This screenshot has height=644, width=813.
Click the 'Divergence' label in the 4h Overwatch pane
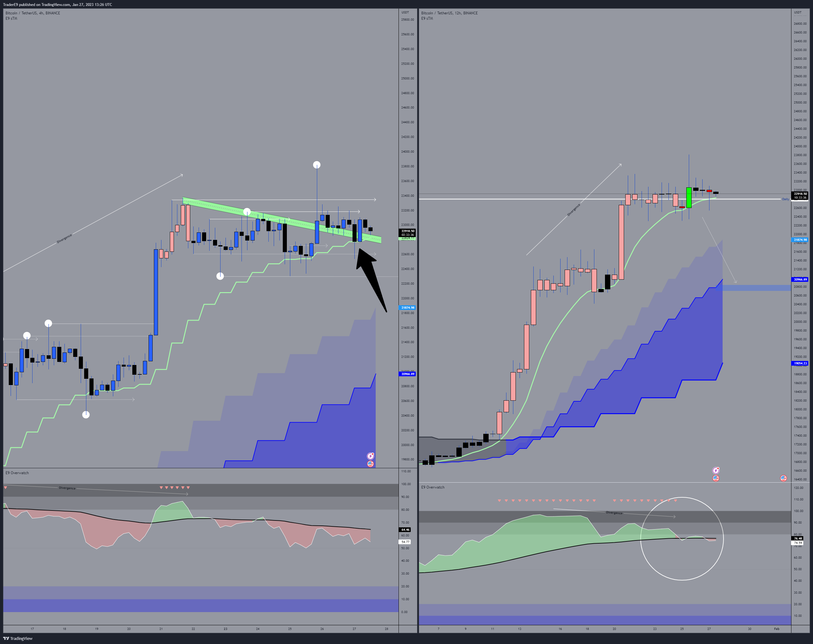67,488
